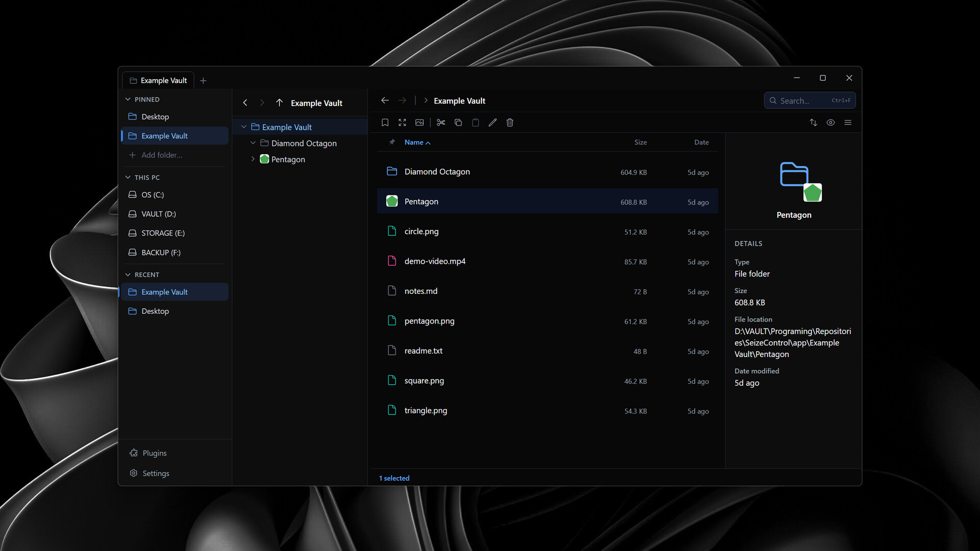Click the trash delete icon

(x=509, y=122)
